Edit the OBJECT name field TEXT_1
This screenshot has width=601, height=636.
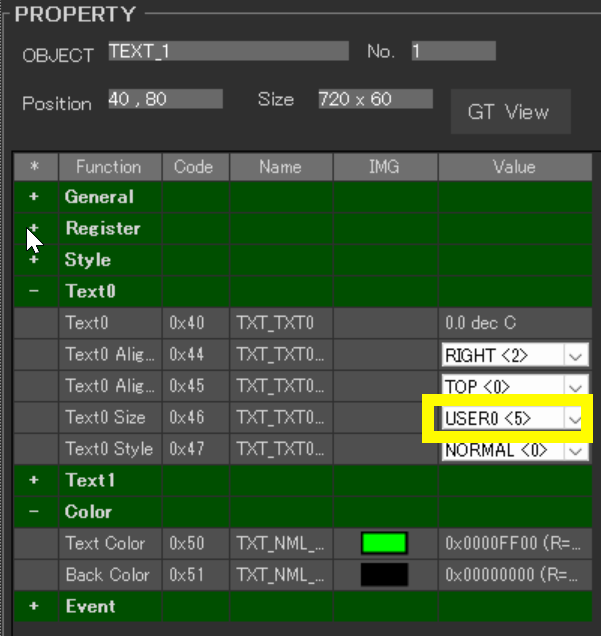pos(228,52)
